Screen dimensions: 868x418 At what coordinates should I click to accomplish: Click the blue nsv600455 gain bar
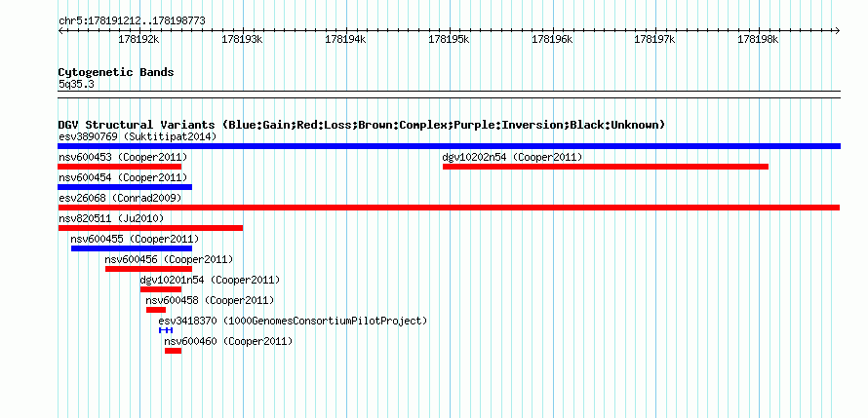tap(132, 248)
